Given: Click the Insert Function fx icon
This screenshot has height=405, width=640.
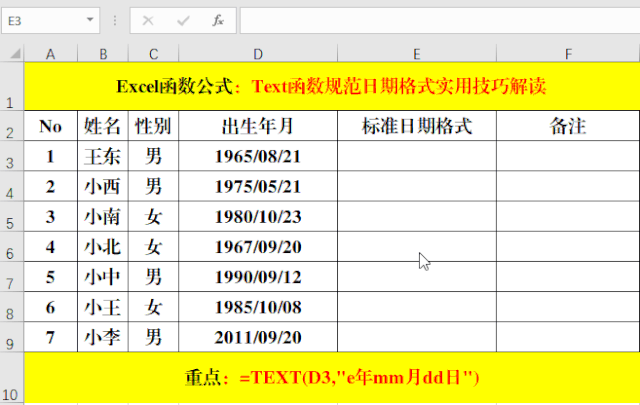Looking at the screenshot, I should click(217, 20).
